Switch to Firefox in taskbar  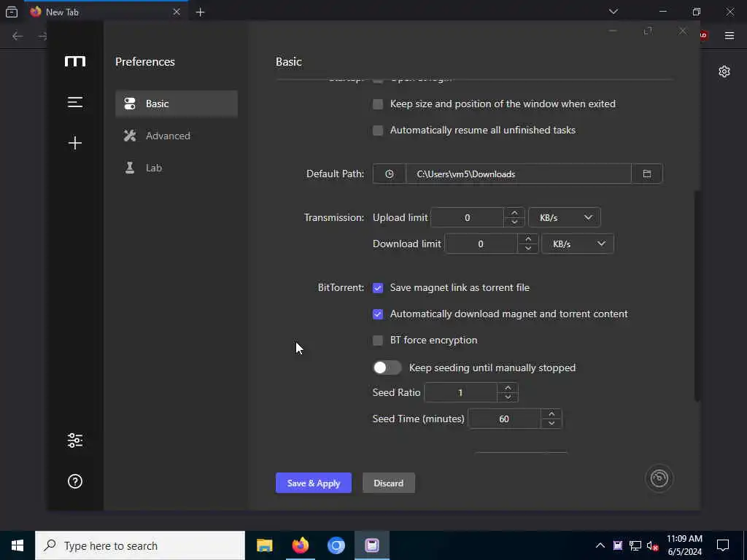(300, 545)
